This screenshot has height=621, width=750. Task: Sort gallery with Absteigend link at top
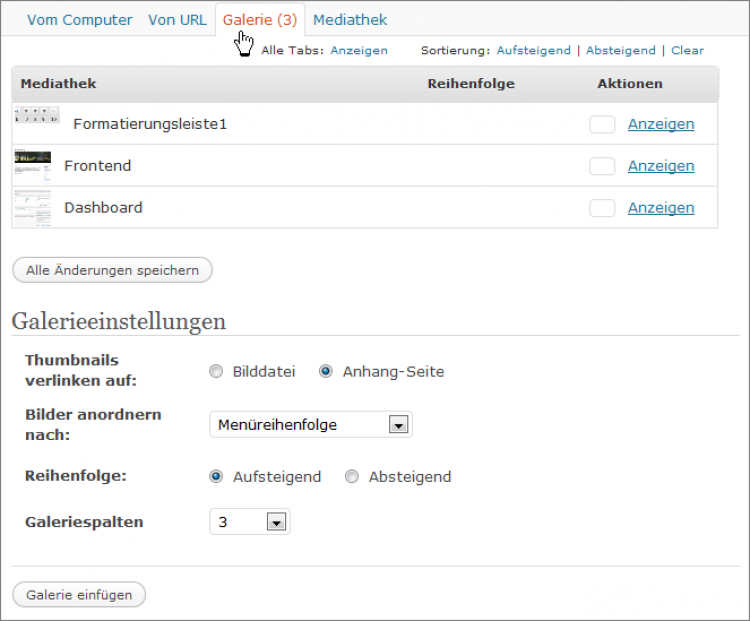pyautogui.click(x=620, y=50)
